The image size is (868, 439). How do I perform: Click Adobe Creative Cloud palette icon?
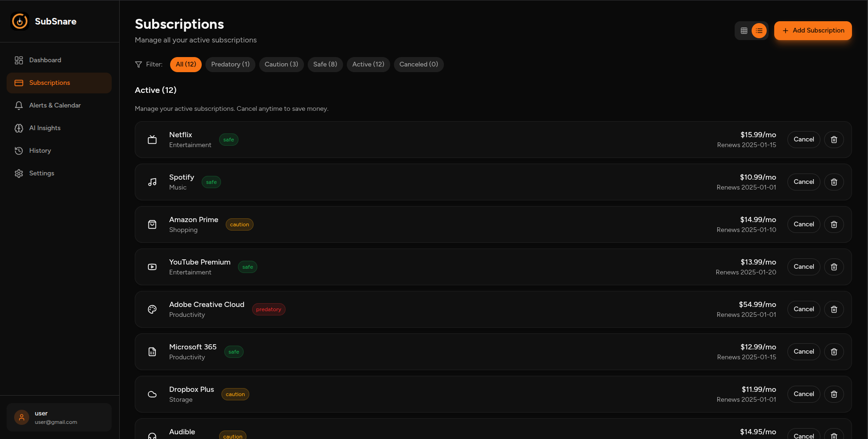point(152,309)
